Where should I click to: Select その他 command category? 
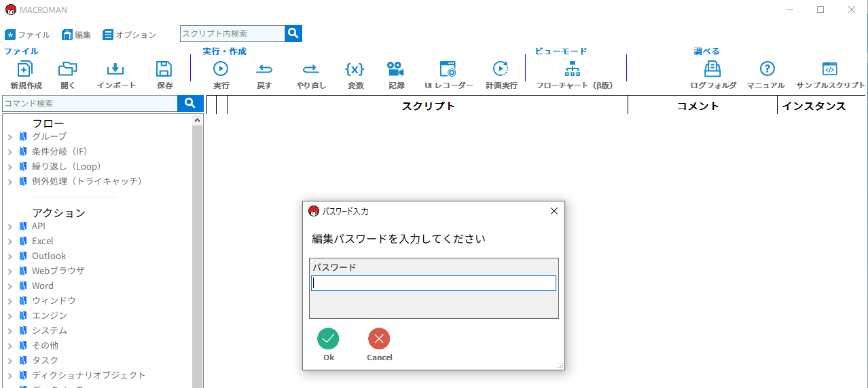46,345
